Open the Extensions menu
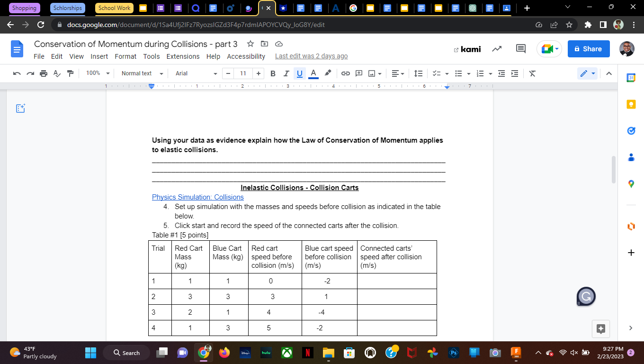The width and height of the screenshot is (644, 364). tap(183, 56)
